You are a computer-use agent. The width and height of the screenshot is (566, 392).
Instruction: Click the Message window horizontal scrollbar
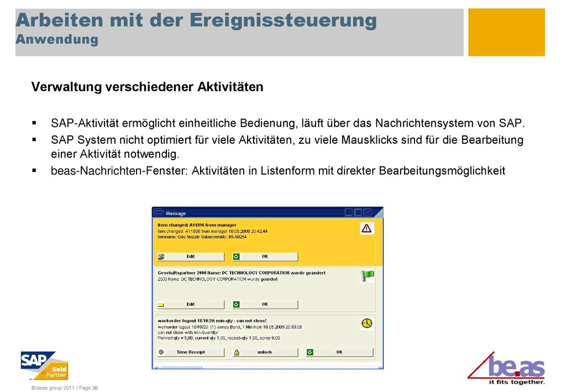coord(268,368)
